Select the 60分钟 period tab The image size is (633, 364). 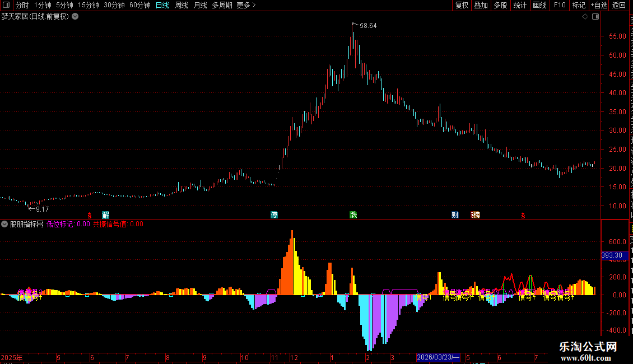(139, 5)
